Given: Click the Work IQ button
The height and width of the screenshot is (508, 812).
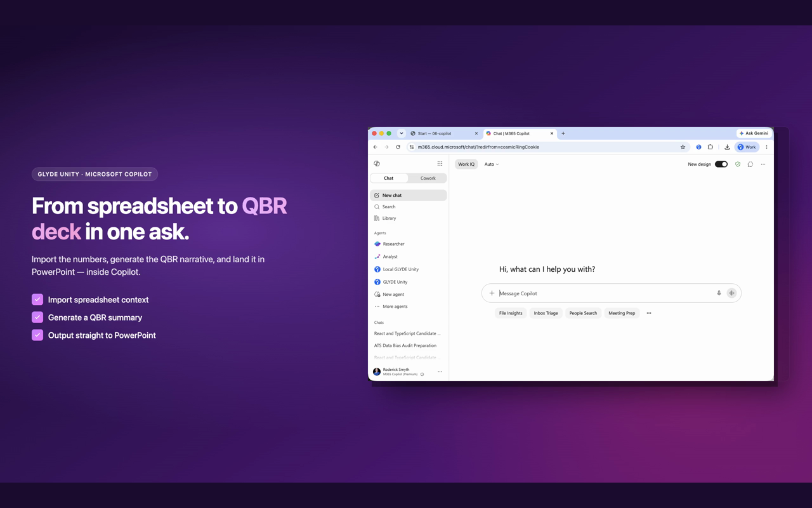Looking at the screenshot, I should point(466,164).
